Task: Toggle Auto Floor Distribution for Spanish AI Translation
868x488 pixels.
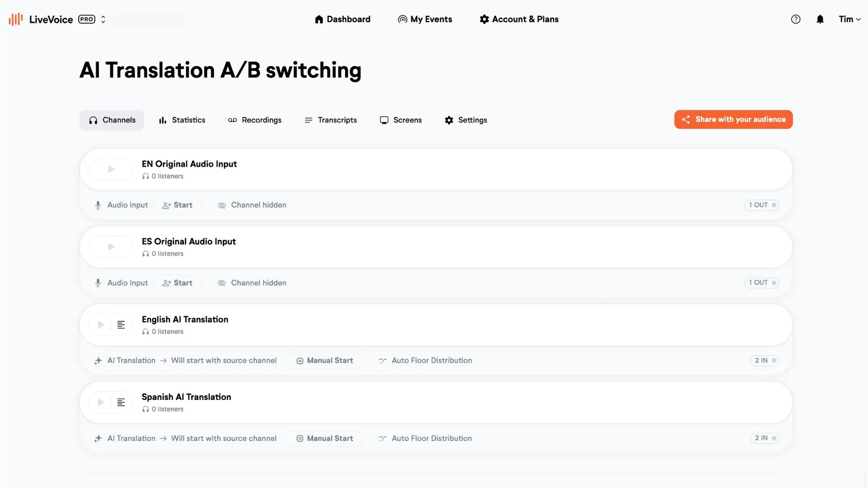Action: tap(425, 438)
